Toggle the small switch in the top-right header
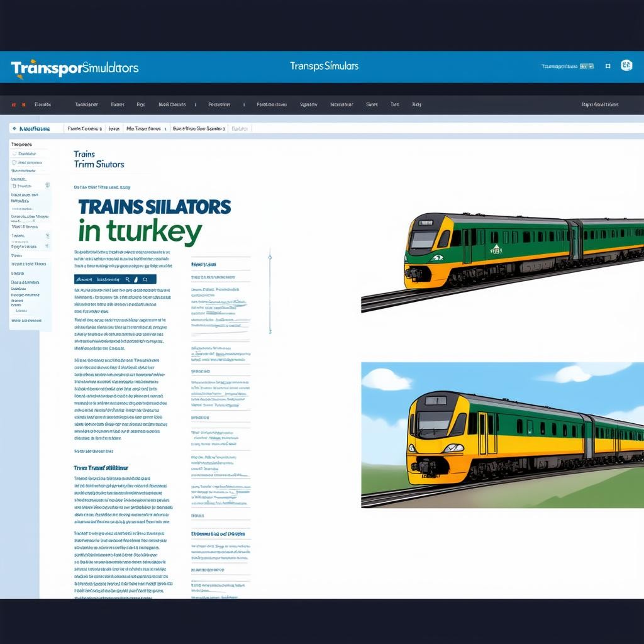Image resolution: width=644 pixels, height=644 pixels. pos(586,66)
